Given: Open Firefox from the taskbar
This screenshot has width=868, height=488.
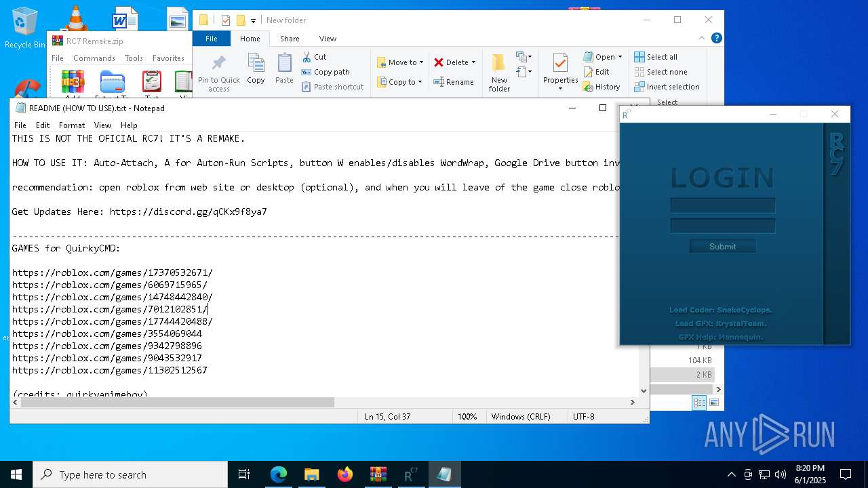Looking at the screenshot, I should click(344, 474).
